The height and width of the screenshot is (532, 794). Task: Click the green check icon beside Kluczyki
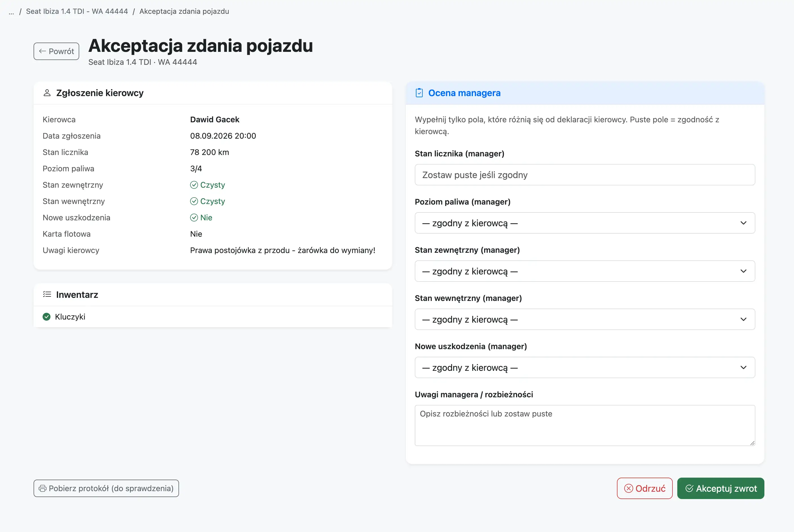point(47,317)
